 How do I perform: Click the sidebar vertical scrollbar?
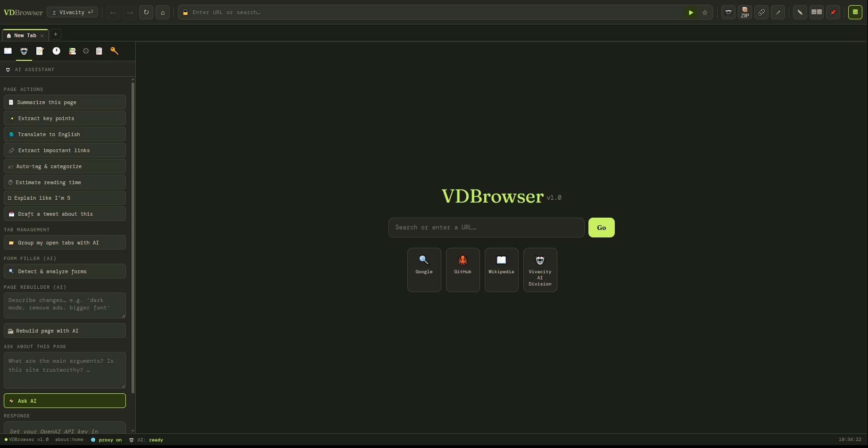click(x=133, y=238)
